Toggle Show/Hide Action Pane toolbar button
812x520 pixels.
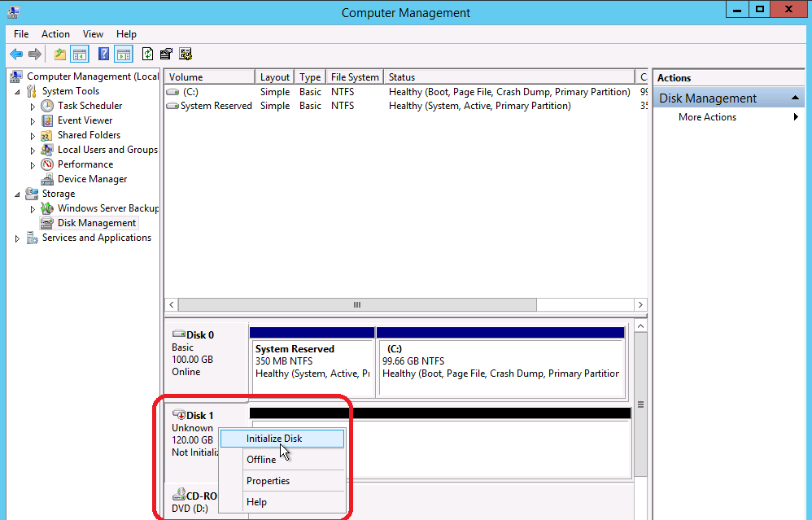(123, 55)
